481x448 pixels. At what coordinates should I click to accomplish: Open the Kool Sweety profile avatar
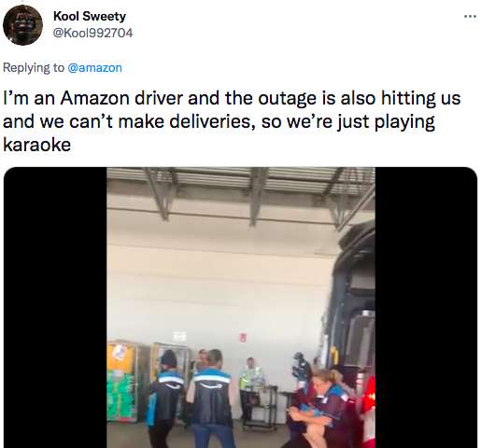click(22, 25)
